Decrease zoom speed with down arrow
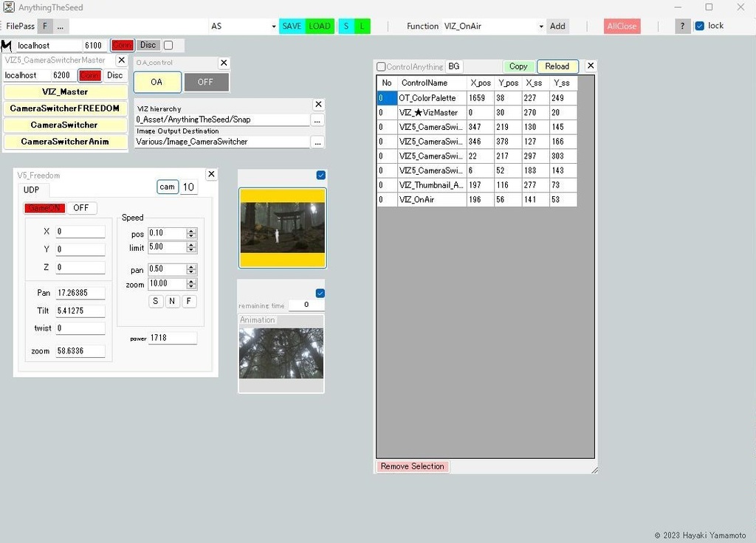 pos(191,286)
